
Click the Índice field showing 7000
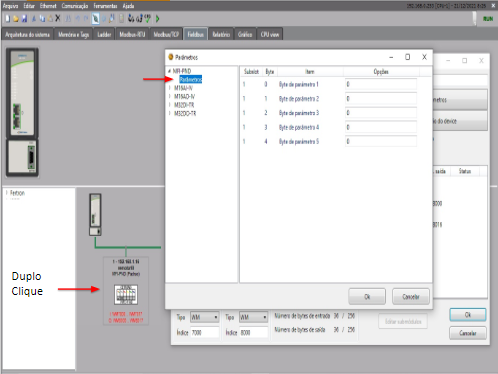[x=205, y=332]
